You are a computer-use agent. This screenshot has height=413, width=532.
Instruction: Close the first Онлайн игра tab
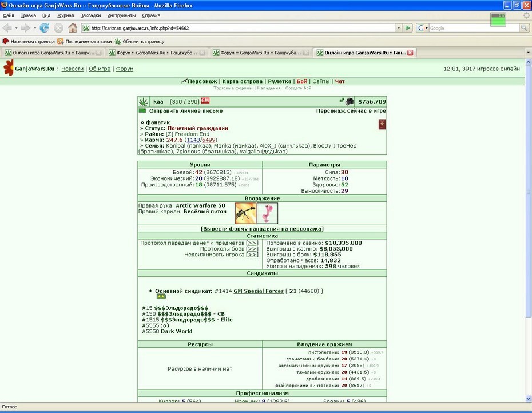98,53
